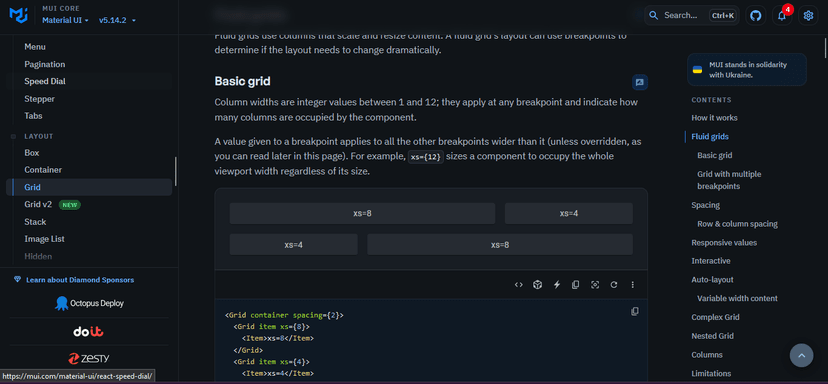Jump to Responsive values section
Image resolution: width=828 pixels, height=384 pixels.
724,242
